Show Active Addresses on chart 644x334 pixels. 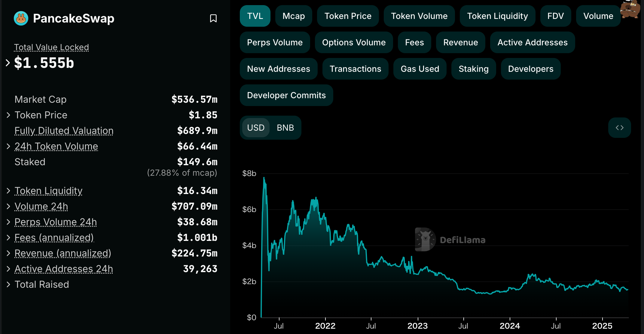pyautogui.click(x=533, y=42)
